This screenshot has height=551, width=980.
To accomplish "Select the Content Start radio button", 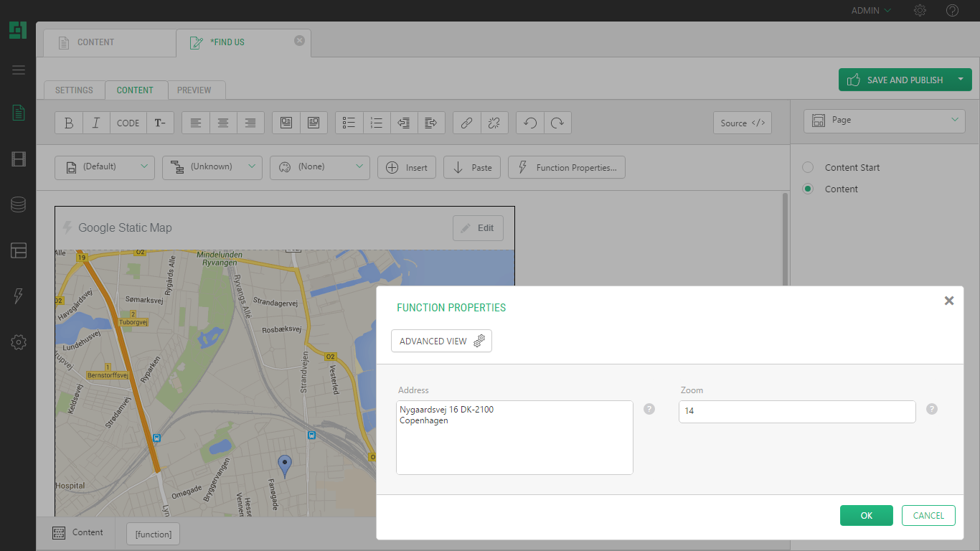I will point(808,167).
